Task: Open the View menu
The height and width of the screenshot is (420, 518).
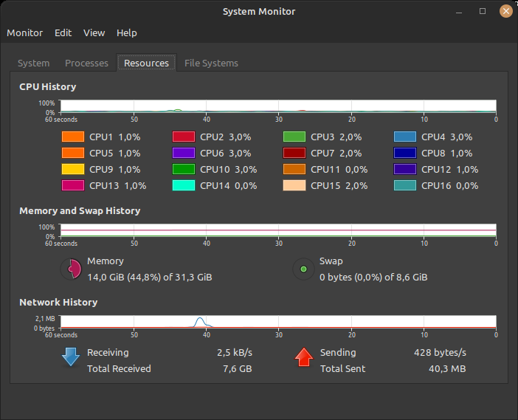Action: (x=94, y=33)
